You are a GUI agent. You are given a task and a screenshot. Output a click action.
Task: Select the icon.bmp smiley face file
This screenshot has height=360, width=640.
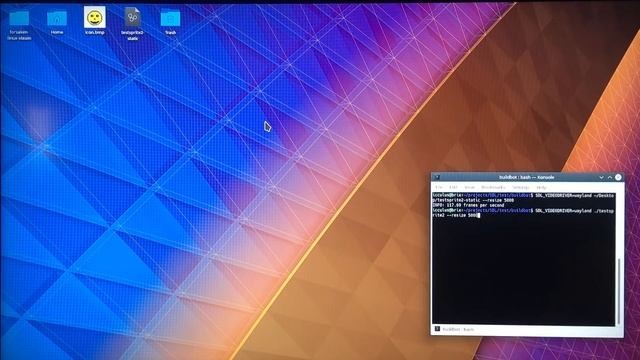95,20
